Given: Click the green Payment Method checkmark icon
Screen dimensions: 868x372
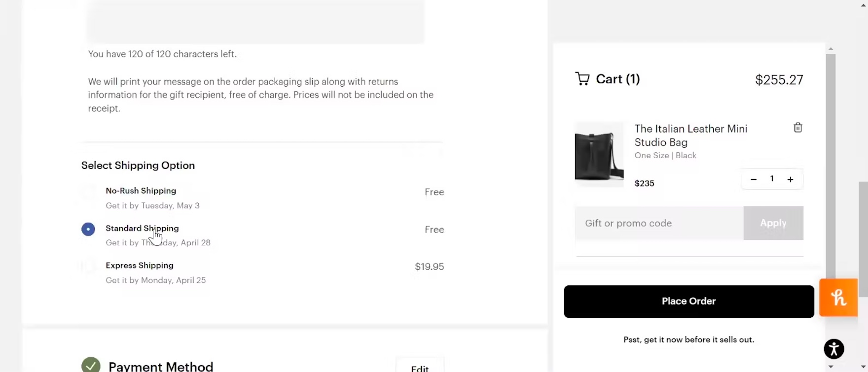Looking at the screenshot, I should point(91,366).
